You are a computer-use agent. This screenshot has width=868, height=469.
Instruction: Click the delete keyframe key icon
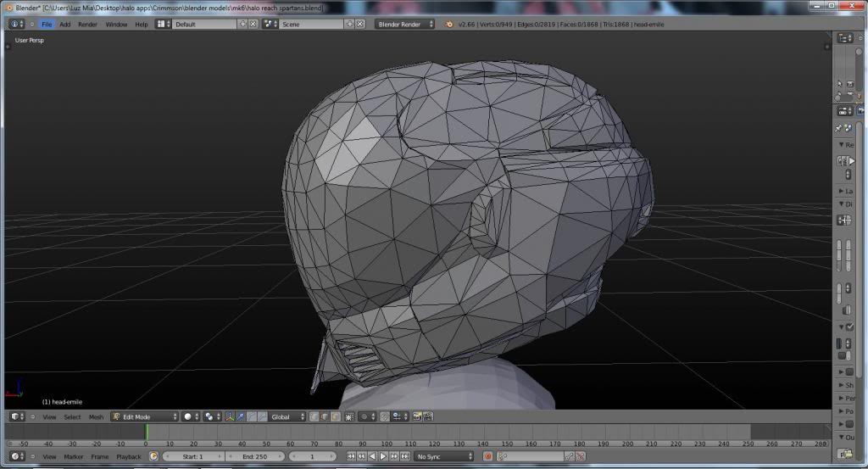click(x=580, y=456)
